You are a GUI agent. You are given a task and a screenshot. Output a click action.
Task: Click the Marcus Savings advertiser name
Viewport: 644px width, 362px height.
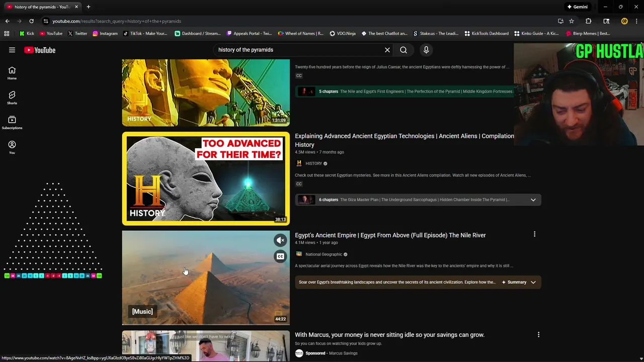coord(343,353)
